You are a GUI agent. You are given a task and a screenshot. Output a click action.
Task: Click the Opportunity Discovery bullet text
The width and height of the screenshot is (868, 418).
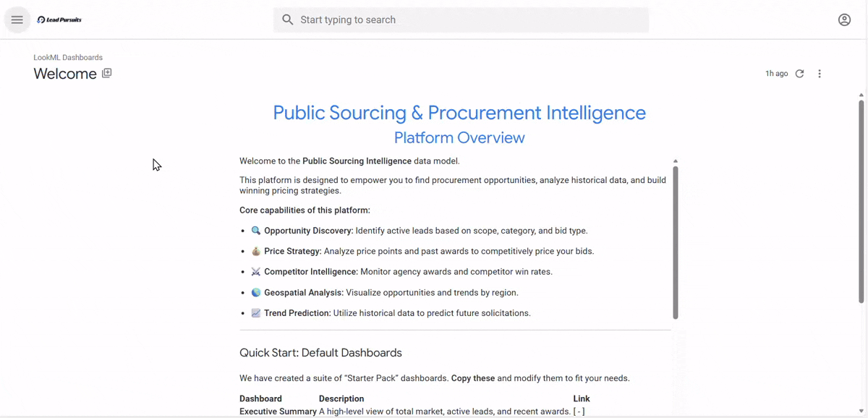(x=426, y=231)
